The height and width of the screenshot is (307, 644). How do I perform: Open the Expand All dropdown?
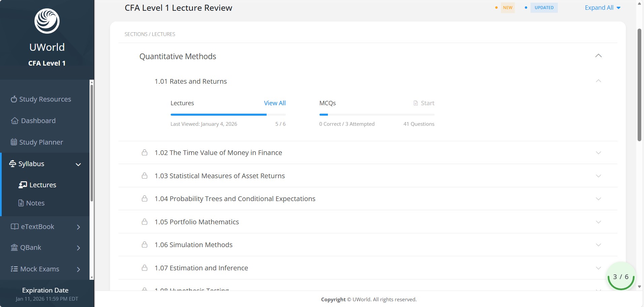click(603, 8)
